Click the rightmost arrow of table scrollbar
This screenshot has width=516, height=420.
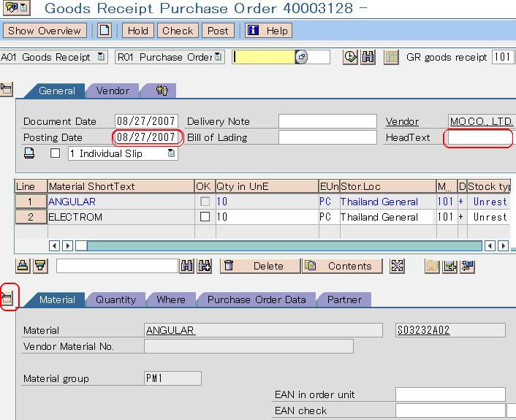coord(503,245)
